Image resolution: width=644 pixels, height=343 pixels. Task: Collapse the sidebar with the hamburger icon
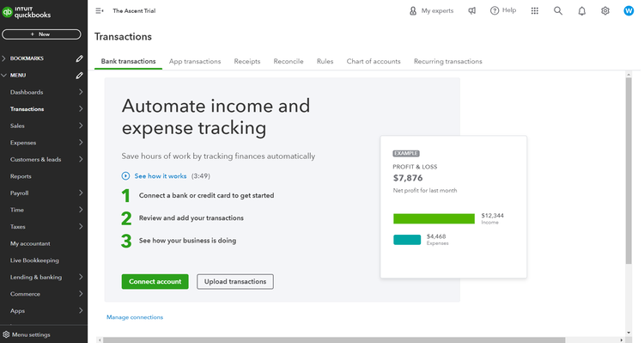coord(100,10)
